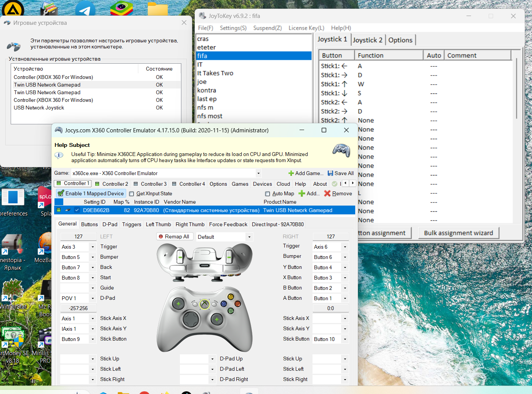Open Telegram from the desktop shortcut
The image size is (532, 394).
(x=85, y=8)
